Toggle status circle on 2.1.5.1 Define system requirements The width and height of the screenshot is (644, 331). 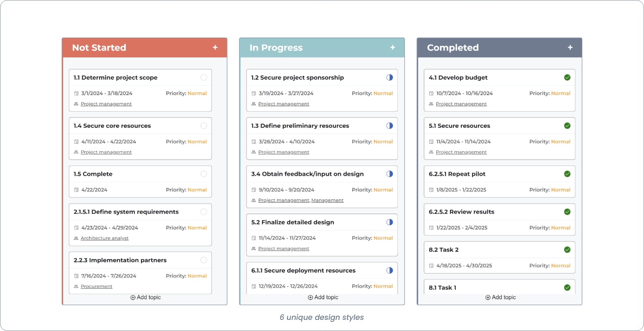204,212
